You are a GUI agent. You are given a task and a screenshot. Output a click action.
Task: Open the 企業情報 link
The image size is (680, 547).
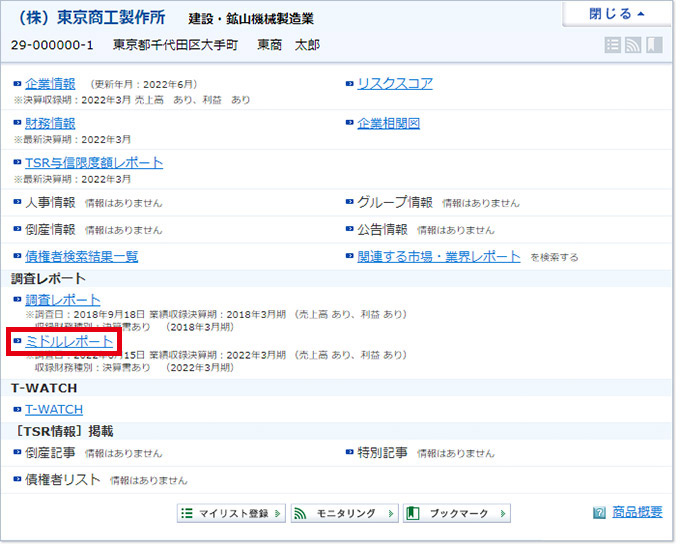click(50, 84)
